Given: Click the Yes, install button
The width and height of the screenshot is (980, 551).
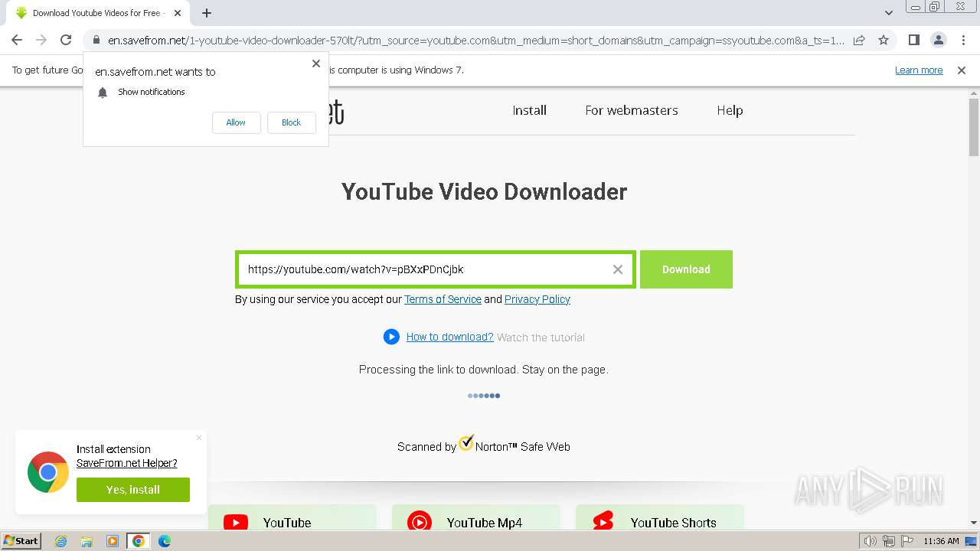Looking at the screenshot, I should coord(133,490).
